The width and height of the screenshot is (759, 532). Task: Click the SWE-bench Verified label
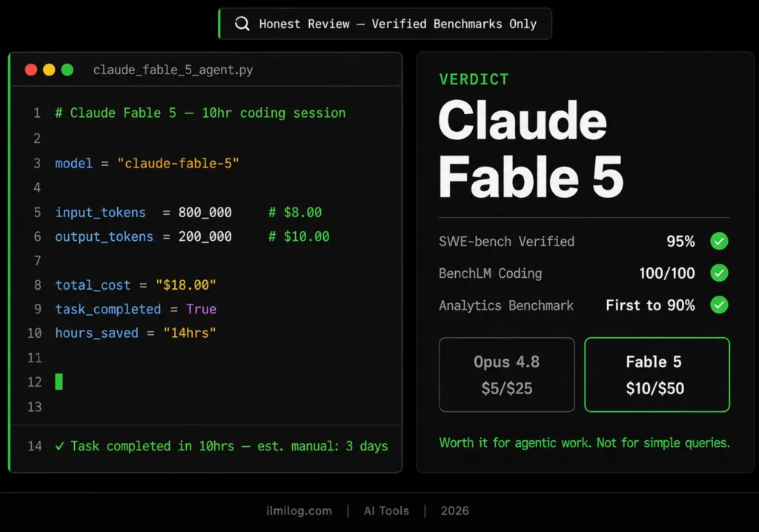506,242
